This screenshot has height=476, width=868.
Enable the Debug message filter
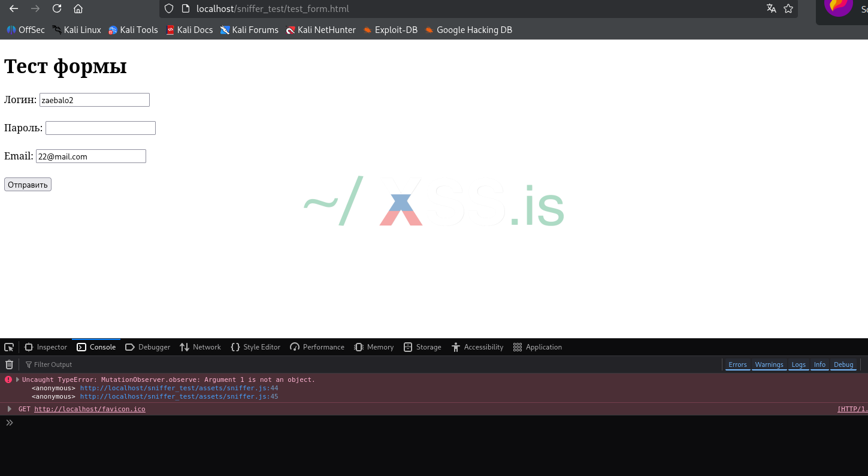(x=843, y=364)
